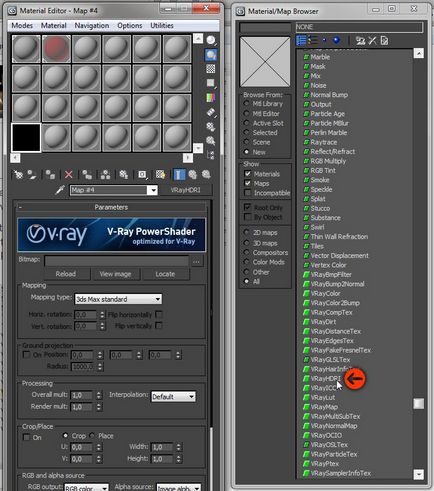Toggle the checkered Background icon

point(211,69)
